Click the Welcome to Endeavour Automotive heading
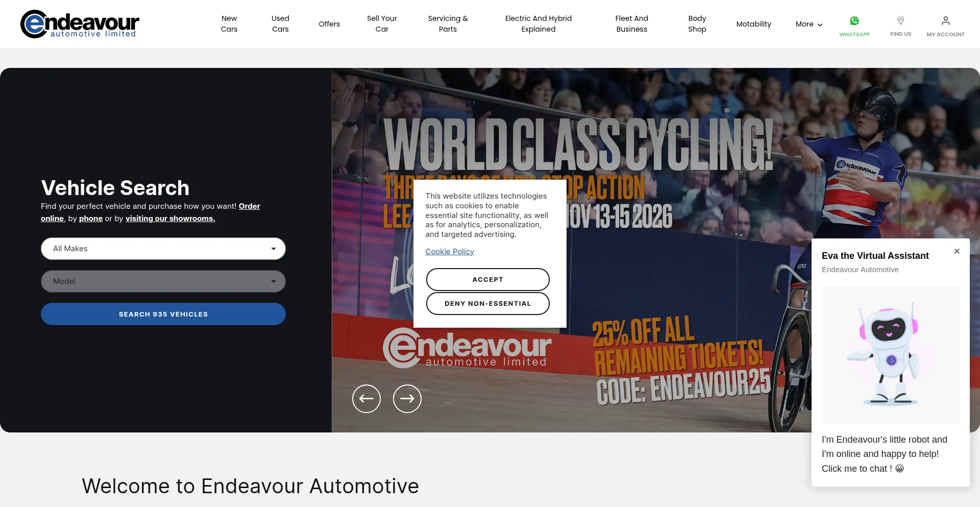This screenshot has width=980, height=507. click(250, 486)
